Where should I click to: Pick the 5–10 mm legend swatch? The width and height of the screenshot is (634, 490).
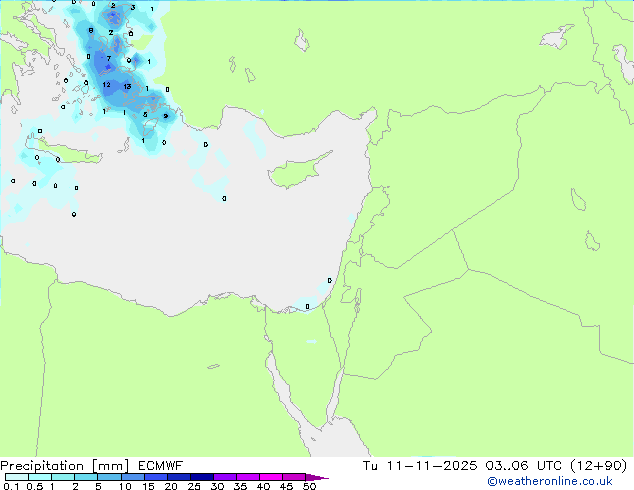tap(109, 477)
